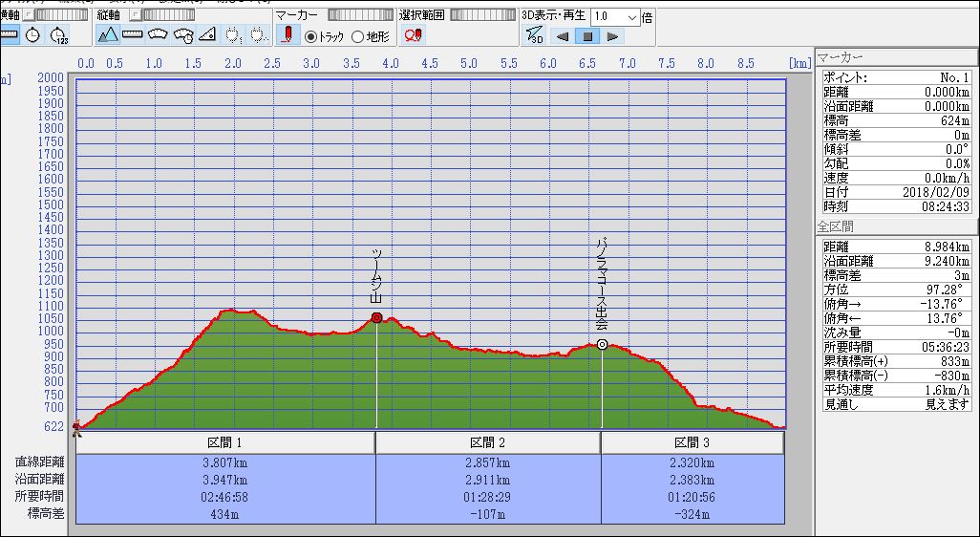Choose the ruler icon under 縦軸
980x537 pixels.
133,35
